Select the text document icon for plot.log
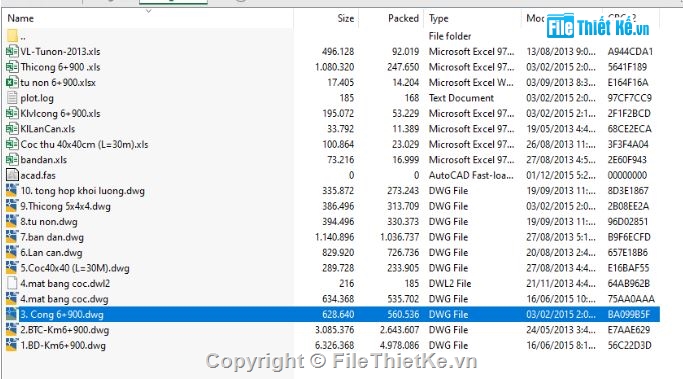Image resolution: width=683 pixels, height=379 pixels. (x=12, y=98)
